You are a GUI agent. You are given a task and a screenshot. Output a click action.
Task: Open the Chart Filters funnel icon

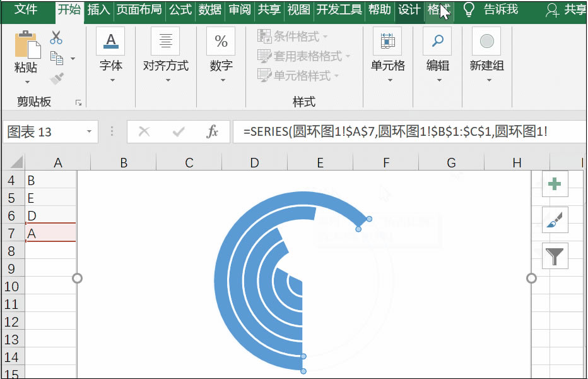coord(554,256)
